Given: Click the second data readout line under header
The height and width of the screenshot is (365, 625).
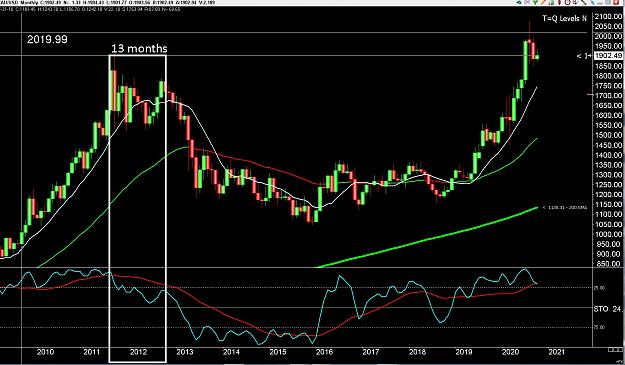Looking at the screenshot, I should [91, 9].
